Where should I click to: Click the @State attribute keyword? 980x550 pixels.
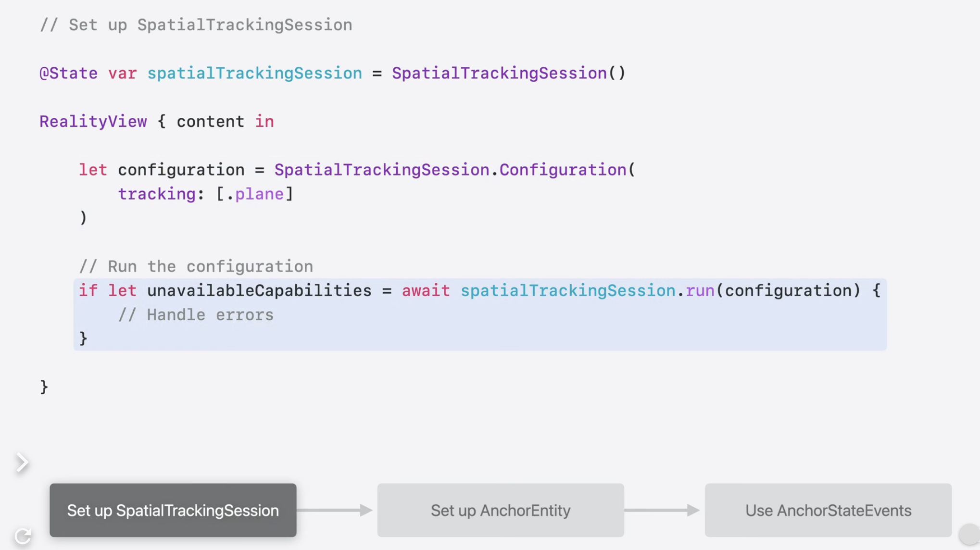[68, 73]
